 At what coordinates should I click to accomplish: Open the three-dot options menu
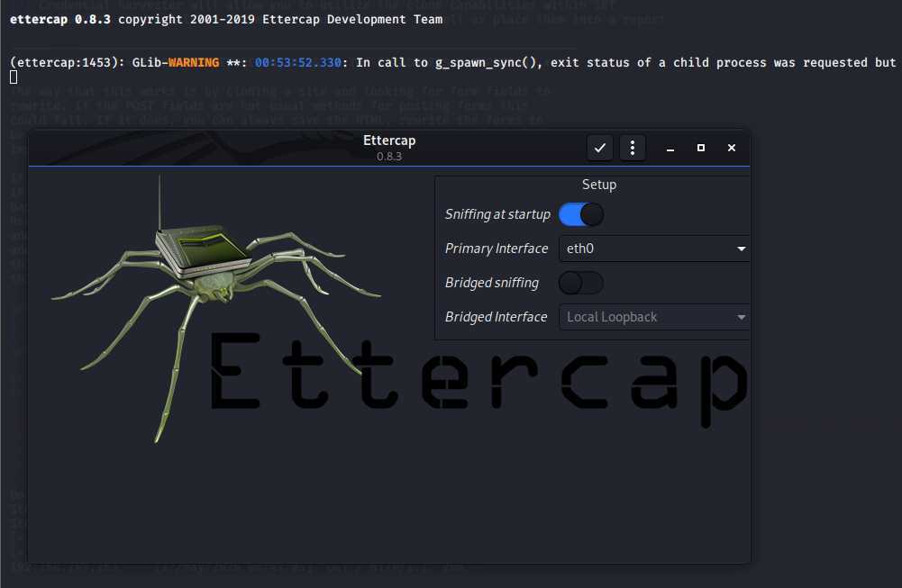tap(633, 149)
